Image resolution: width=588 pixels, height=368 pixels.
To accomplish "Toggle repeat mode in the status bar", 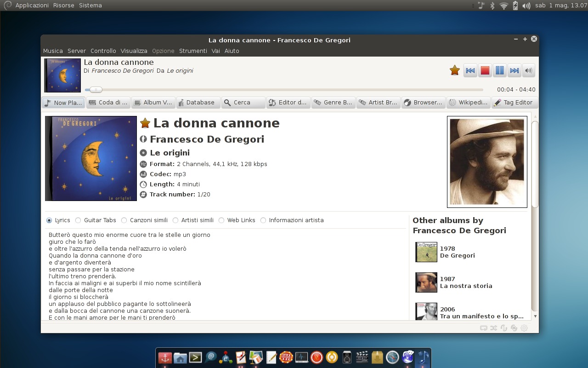I will [483, 328].
